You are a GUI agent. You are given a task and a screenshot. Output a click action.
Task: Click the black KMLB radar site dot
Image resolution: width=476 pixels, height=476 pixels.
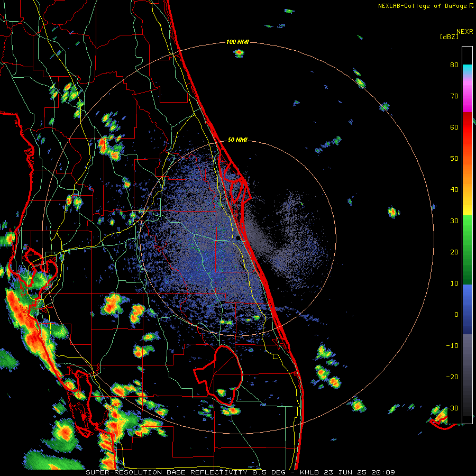[237, 238]
